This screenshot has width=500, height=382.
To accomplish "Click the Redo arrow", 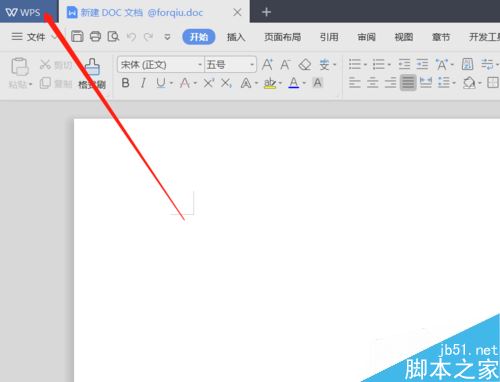I will pos(148,37).
